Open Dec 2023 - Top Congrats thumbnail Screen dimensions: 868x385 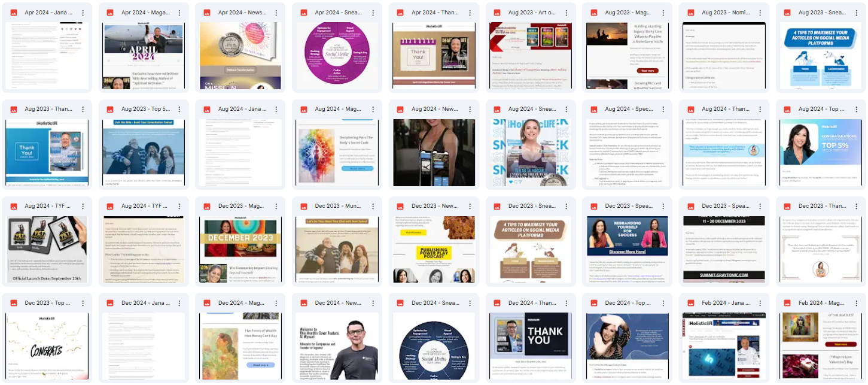[47, 347]
